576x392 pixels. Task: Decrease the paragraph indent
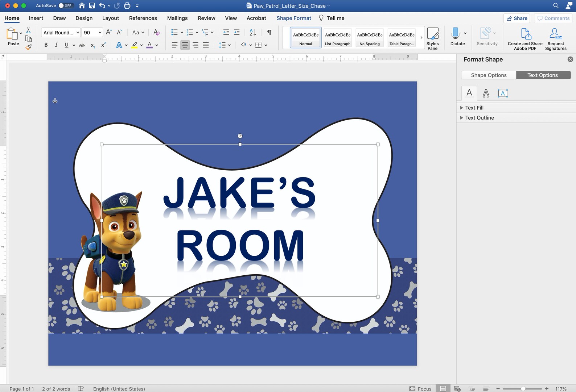click(226, 32)
